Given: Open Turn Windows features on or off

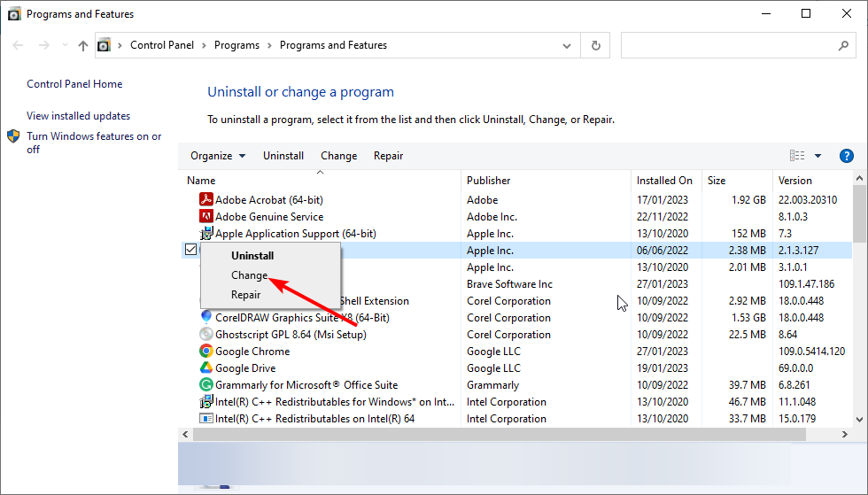Looking at the screenshot, I should point(94,143).
